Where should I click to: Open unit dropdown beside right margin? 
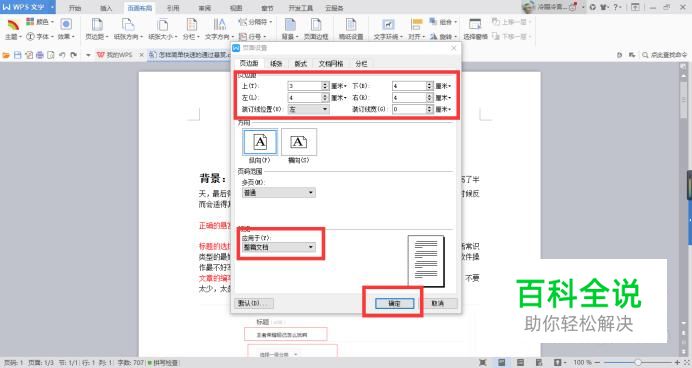[x=443, y=98]
